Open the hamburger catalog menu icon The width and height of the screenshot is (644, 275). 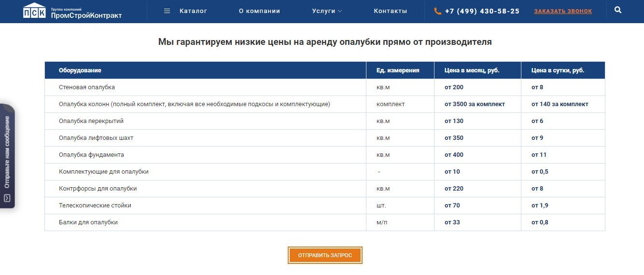pos(167,11)
